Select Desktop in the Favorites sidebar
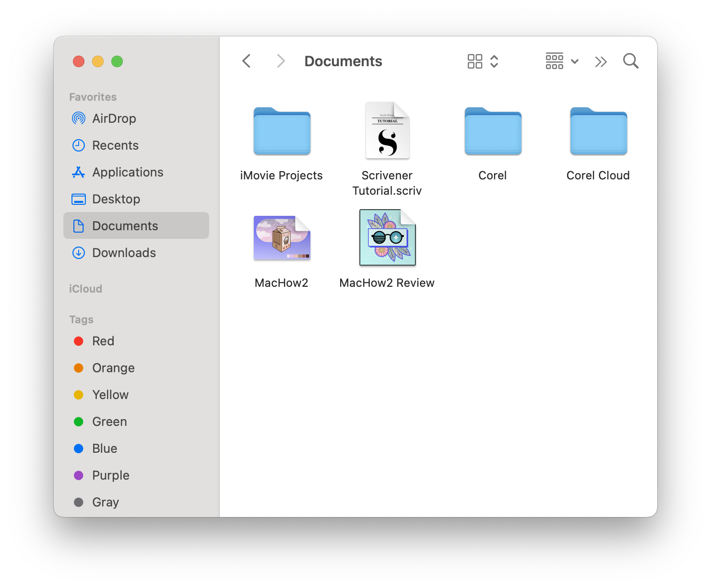 tap(116, 199)
